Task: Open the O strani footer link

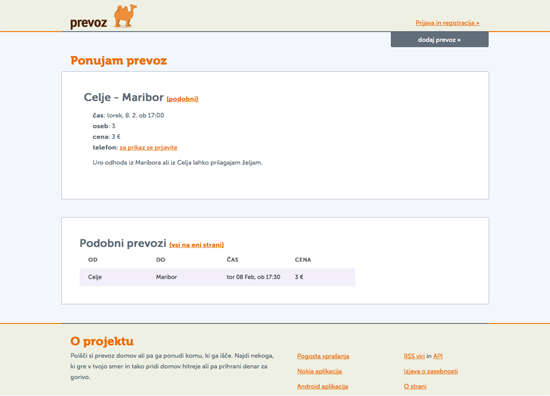Action: 415,387
